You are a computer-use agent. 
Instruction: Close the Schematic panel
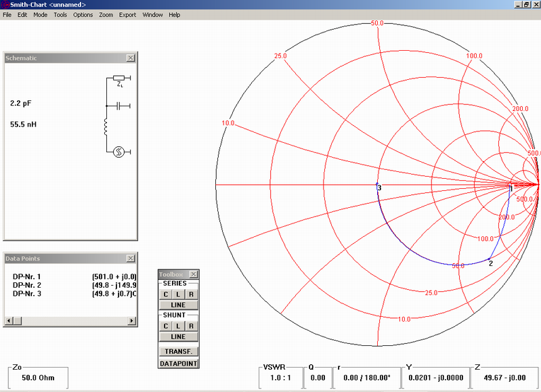coord(131,58)
